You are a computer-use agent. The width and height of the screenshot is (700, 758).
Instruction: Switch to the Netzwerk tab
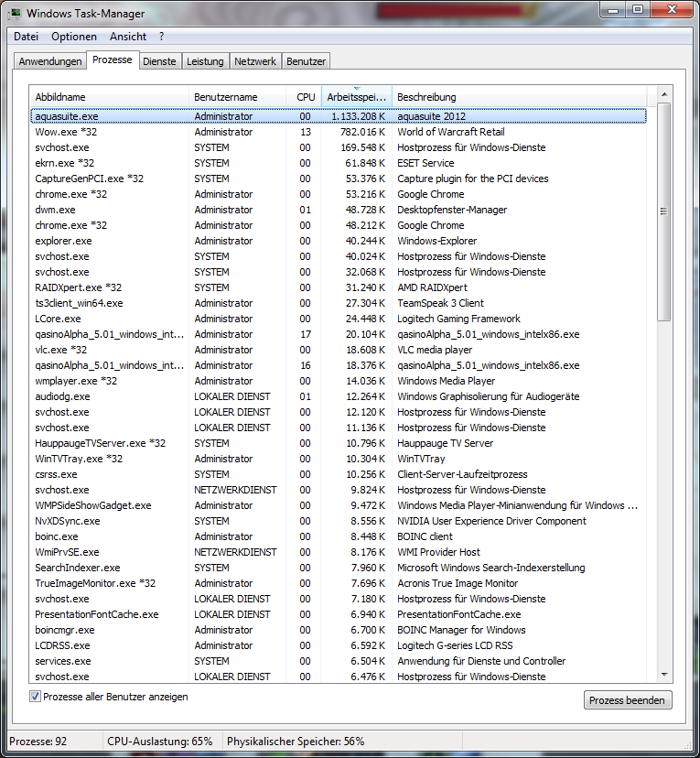coord(255,61)
